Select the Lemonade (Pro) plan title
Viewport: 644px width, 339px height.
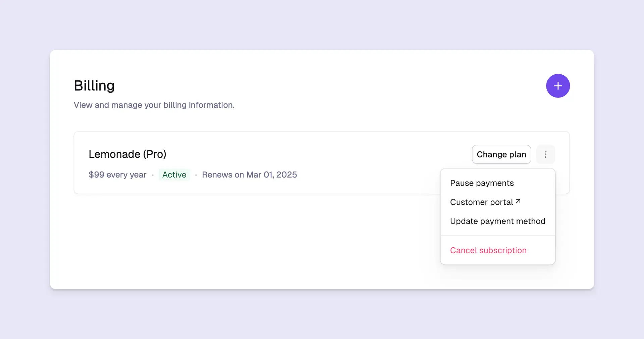(x=127, y=154)
